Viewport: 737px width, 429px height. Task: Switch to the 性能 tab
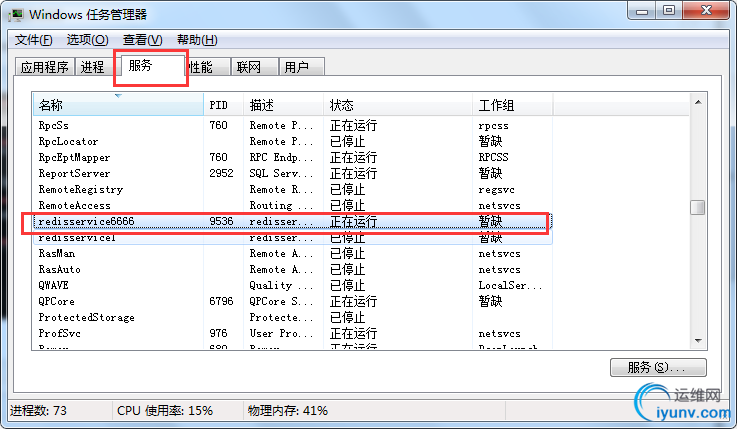(207, 67)
